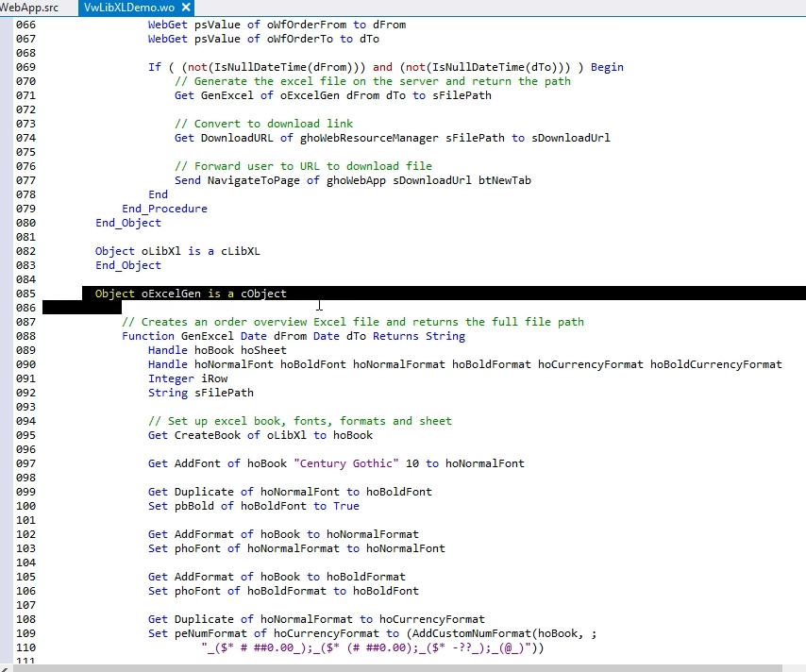806x672 pixels.
Task: Click 'Set pbBold of hoBoldFont' line
Action: tap(253, 506)
